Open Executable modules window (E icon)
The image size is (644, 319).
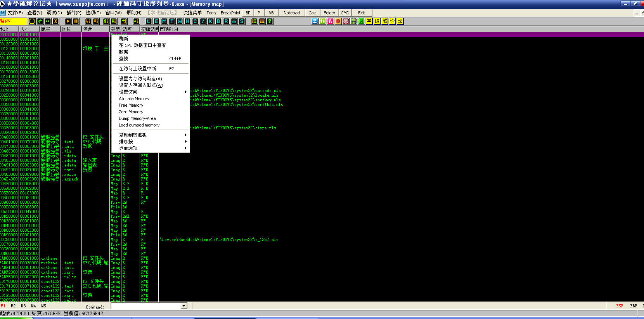pyautogui.click(x=156, y=21)
